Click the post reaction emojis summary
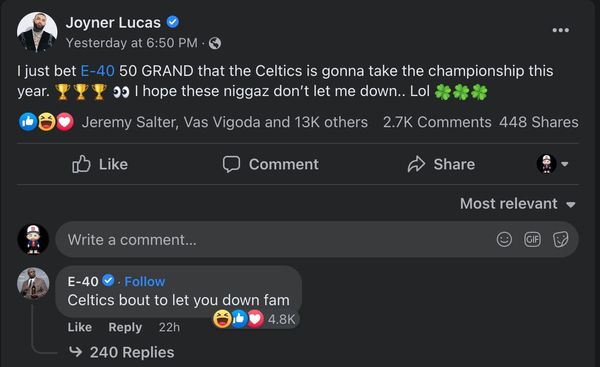This screenshot has width=600, height=367. [46, 122]
